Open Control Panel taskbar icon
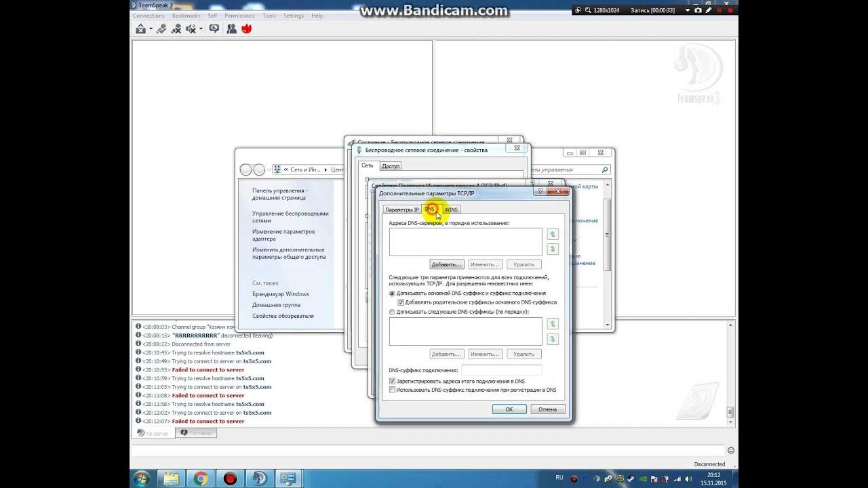Image resolution: width=868 pixels, height=488 pixels. pos(288,479)
